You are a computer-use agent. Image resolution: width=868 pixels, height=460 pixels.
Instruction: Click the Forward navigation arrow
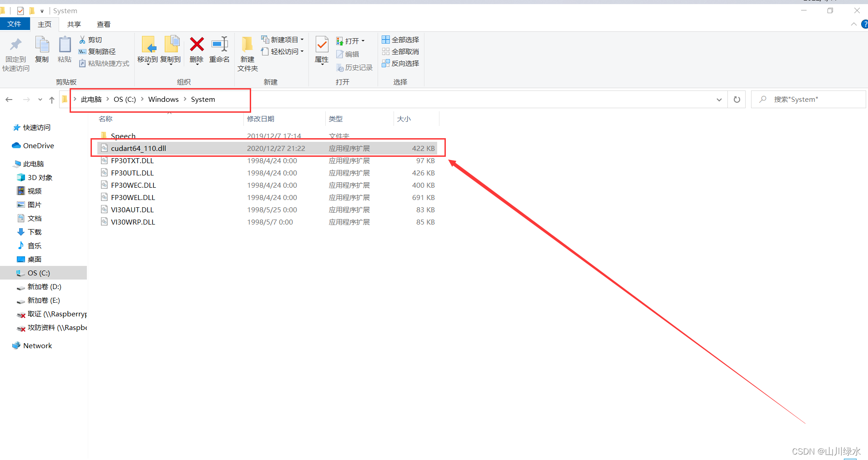(26, 100)
